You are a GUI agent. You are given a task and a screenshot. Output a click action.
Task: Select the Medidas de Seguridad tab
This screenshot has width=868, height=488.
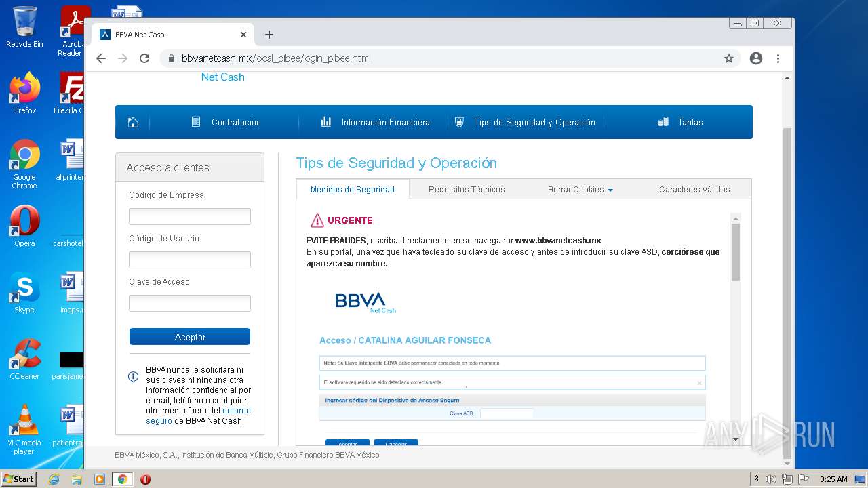353,189
